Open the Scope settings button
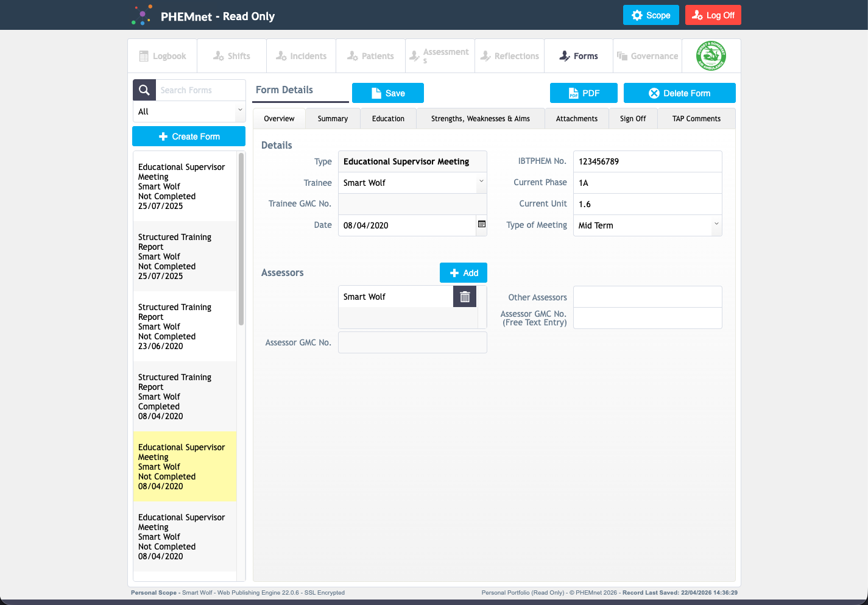 click(x=651, y=15)
